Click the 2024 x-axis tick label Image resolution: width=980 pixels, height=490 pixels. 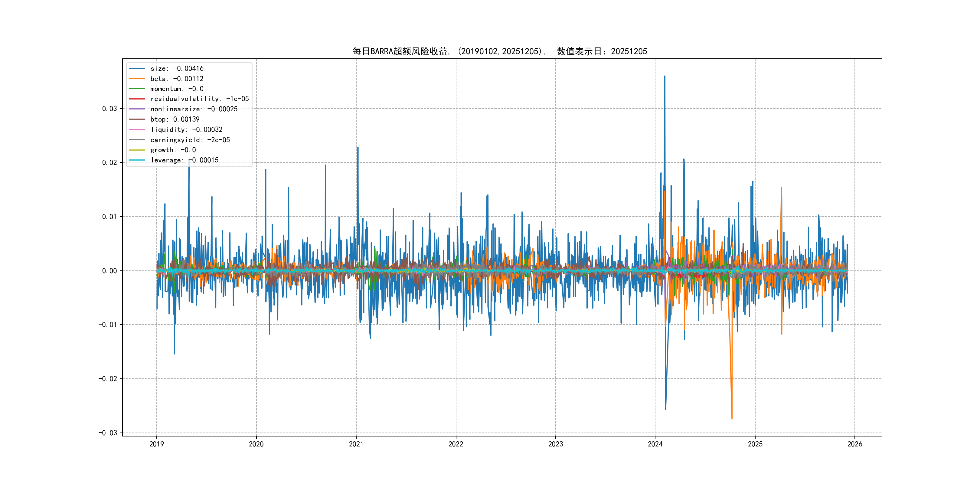[x=655, y=444]
